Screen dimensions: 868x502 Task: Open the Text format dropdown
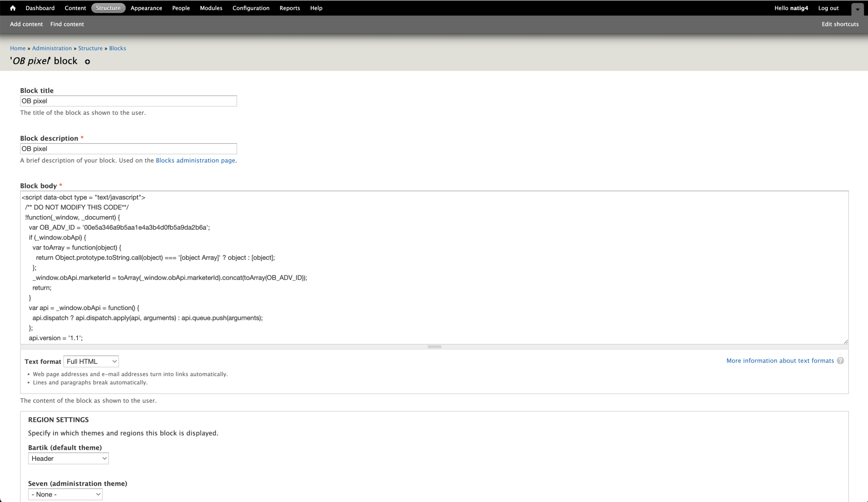(x=91, y=361)
